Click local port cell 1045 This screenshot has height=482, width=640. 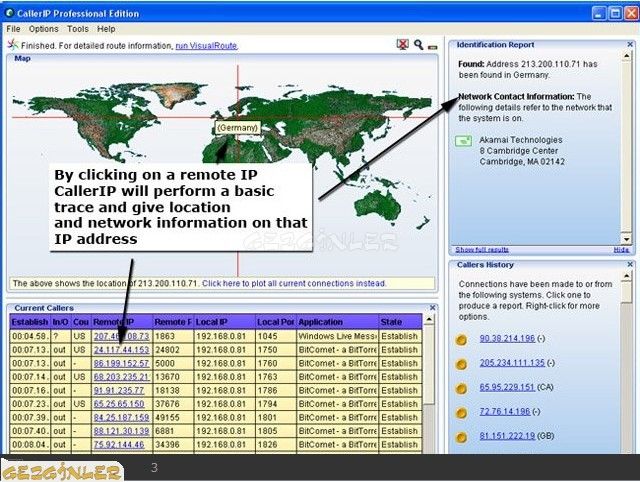(x=276, y=336)
